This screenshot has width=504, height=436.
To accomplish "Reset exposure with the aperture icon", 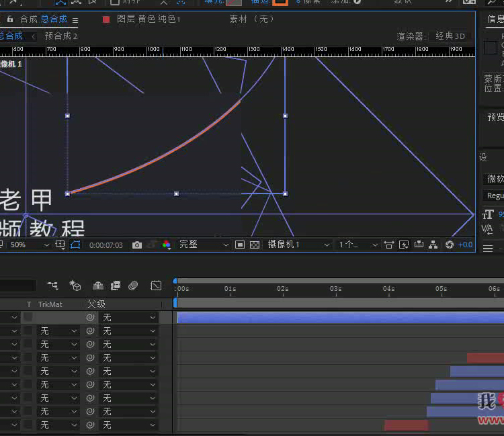I will click(450, 245).
